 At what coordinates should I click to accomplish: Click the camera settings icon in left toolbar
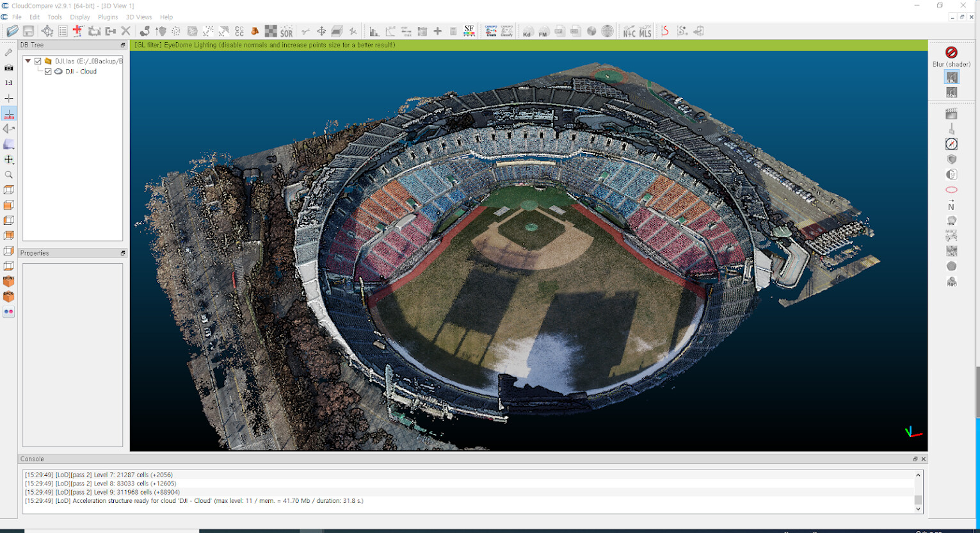[x=9, y=67]
